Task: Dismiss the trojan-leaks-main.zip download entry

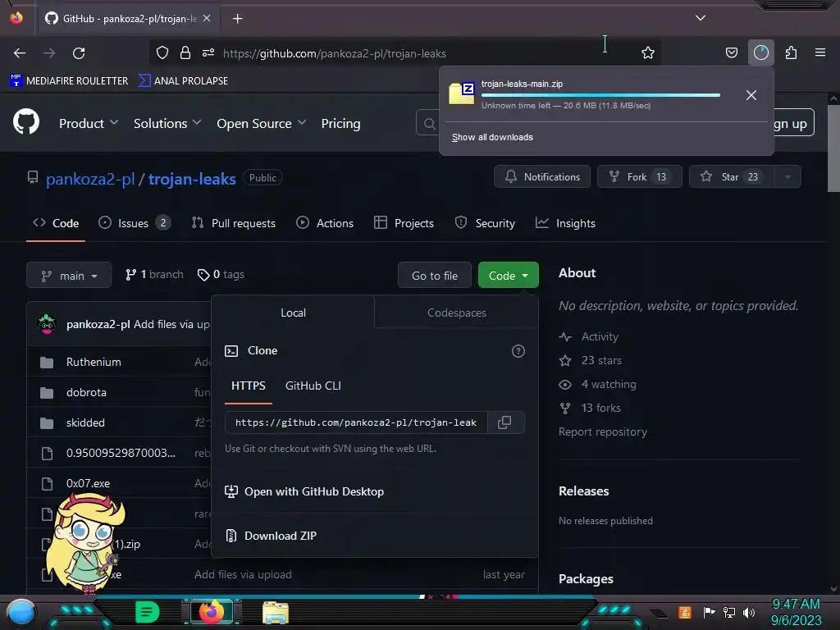Action: tap(751, 95)
